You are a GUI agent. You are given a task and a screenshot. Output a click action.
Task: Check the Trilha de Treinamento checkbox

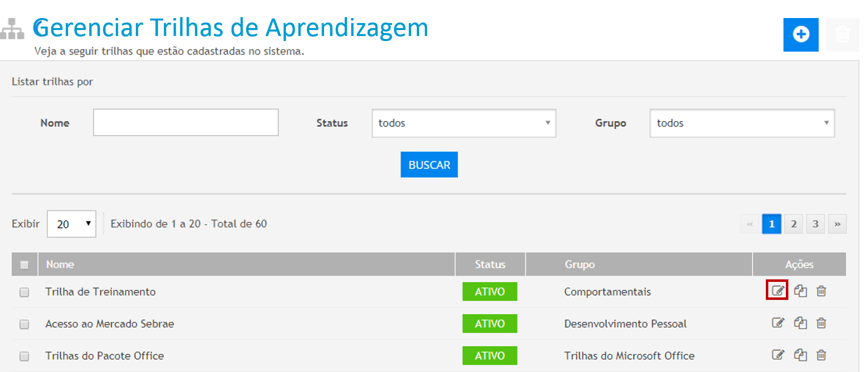coord(24,292)
